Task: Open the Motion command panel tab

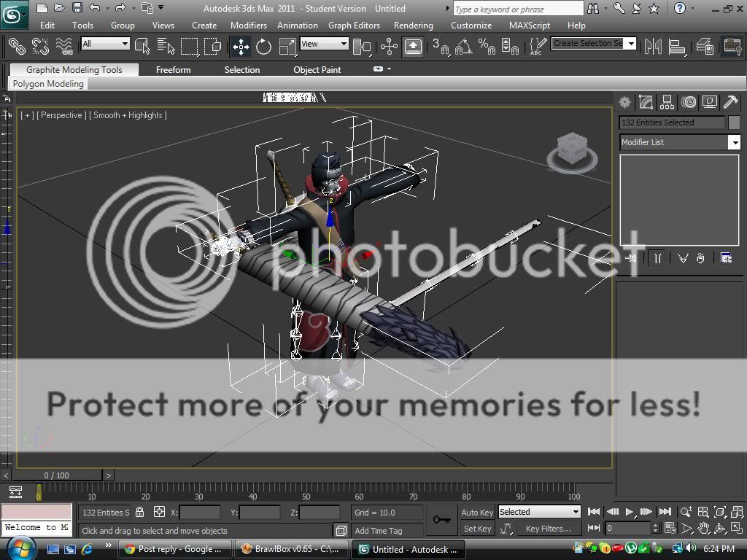Action: click(x=688, y=101)
